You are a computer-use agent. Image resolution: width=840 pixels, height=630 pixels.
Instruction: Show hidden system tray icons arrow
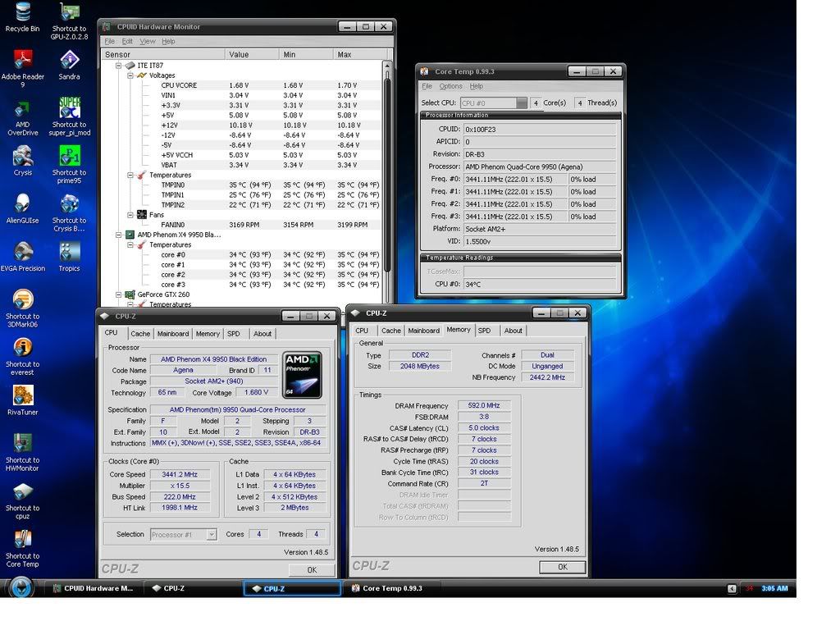(732, 589)
